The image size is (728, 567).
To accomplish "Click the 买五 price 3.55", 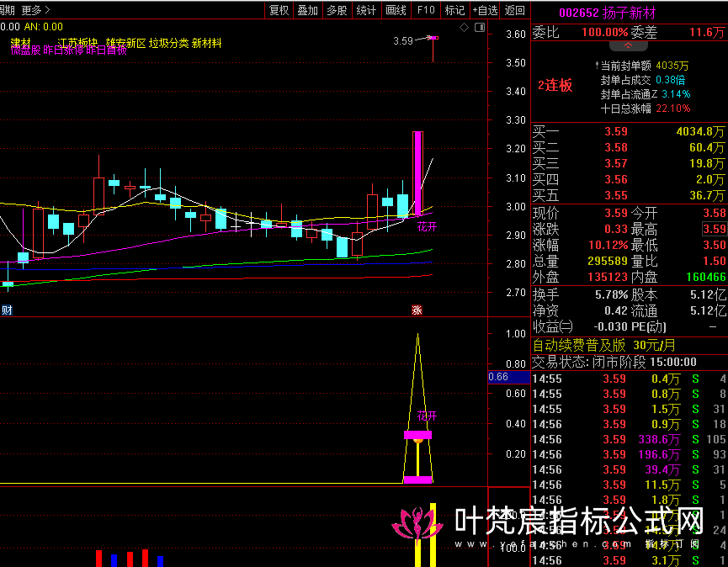I will point(616,195).
